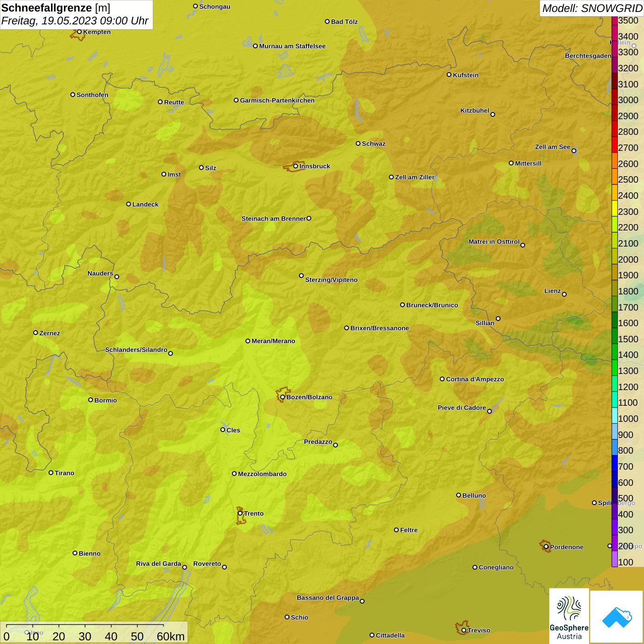Click the Mittersill location dot

click(x=511, y=163)
